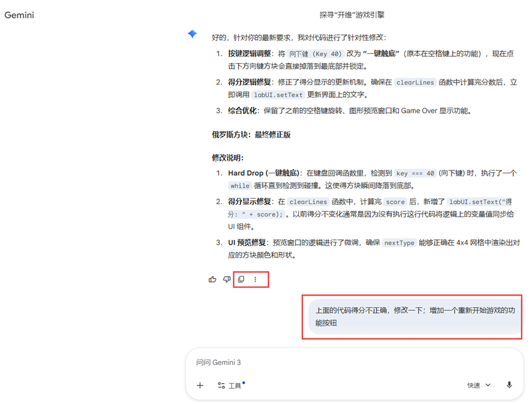Viewport: 532px width, 404px height.
Task: Click the microphone icon
Action: 509,385
